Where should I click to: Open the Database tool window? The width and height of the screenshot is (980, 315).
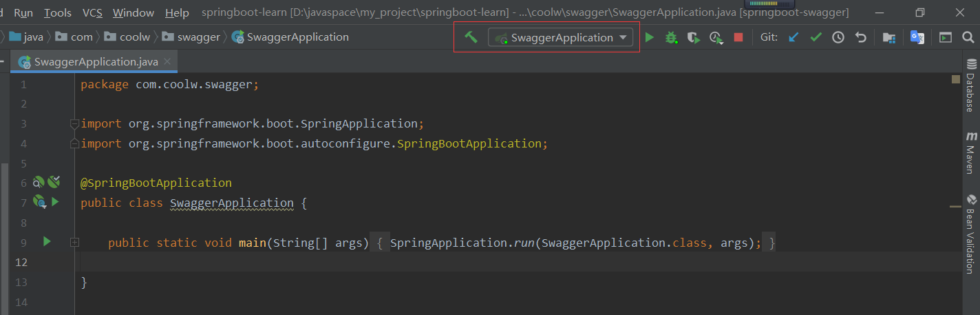971,86
